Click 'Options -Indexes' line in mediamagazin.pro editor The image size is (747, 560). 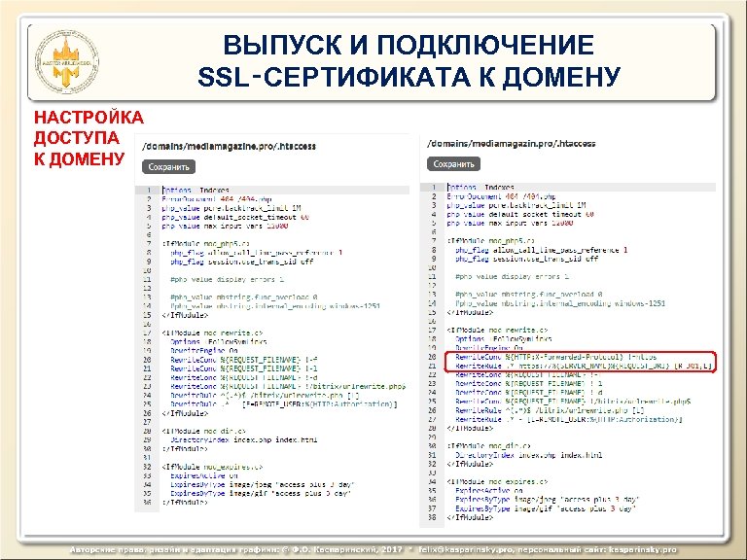(x=480, y=187)
